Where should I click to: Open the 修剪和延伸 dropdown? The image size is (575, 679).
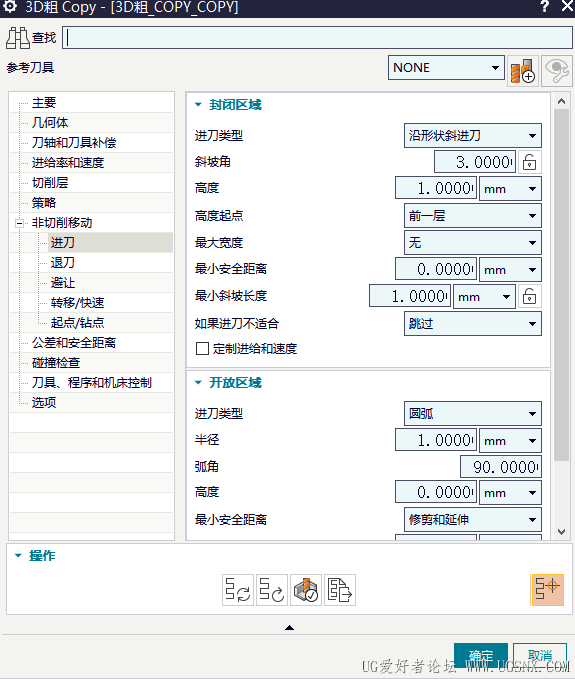pos(472,519)
